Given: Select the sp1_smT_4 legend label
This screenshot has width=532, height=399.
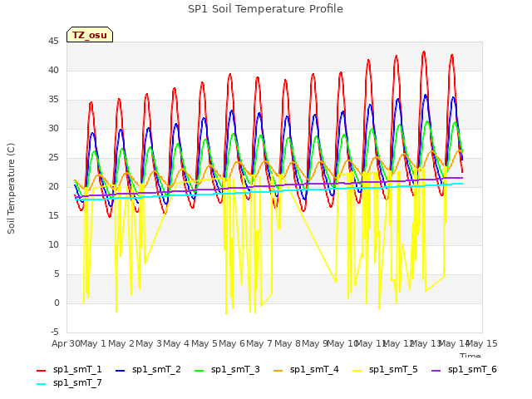Looking at the screenshot, I should (x=314, y=369).
